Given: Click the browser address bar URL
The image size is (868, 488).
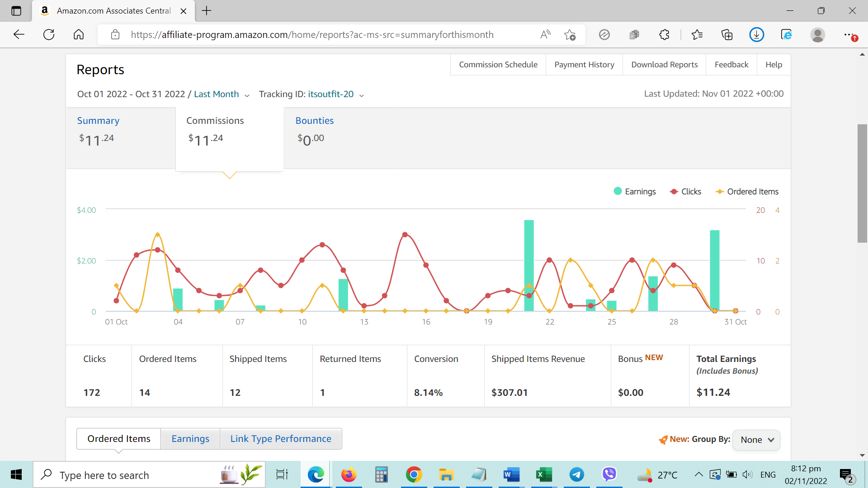Looking at the screenshot, I should click(x=312, y=35).
